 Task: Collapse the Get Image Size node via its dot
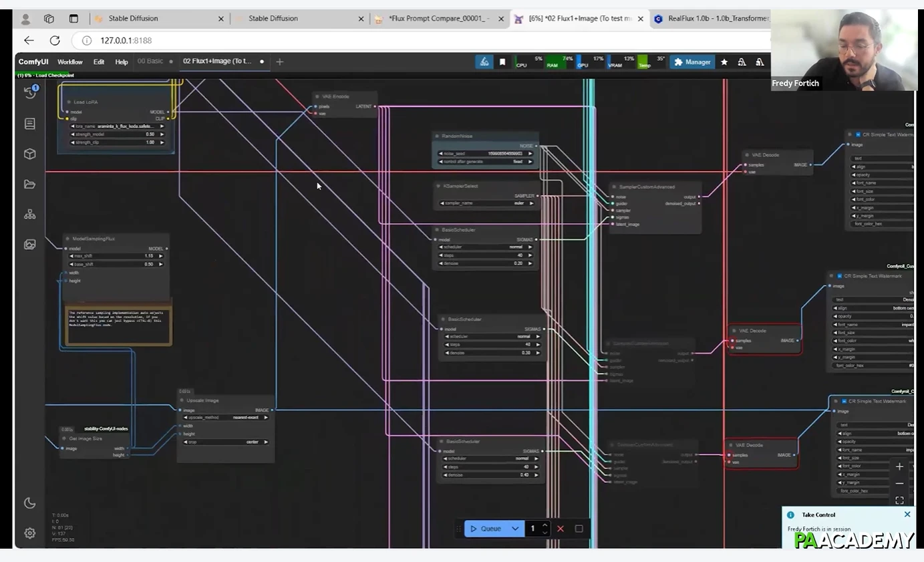64,438
